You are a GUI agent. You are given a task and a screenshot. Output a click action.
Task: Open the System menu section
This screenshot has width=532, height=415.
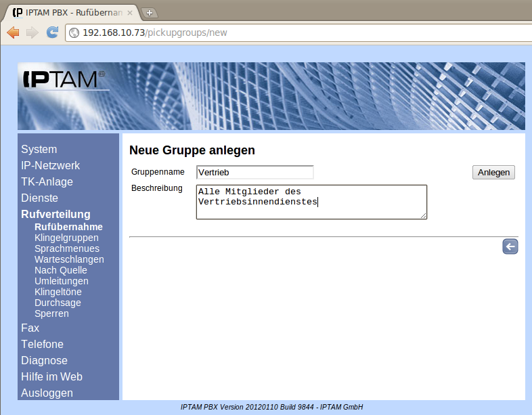tap(39, 149)
